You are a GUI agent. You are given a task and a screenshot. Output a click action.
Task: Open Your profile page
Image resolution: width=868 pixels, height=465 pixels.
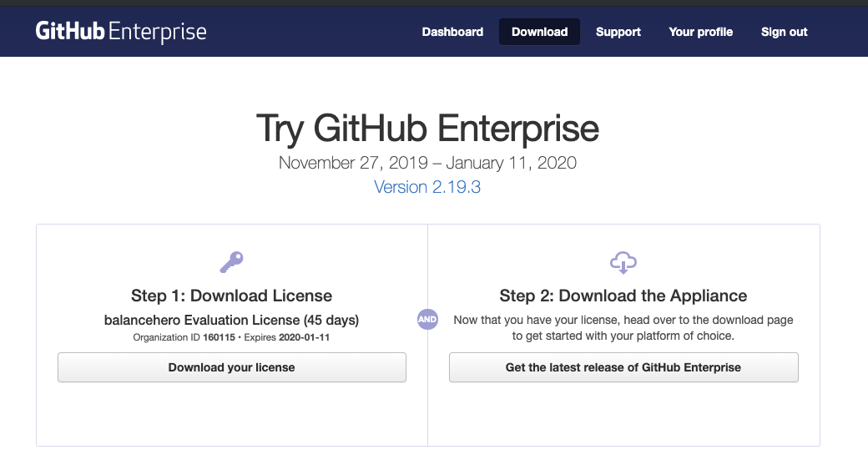coord(700,32)
